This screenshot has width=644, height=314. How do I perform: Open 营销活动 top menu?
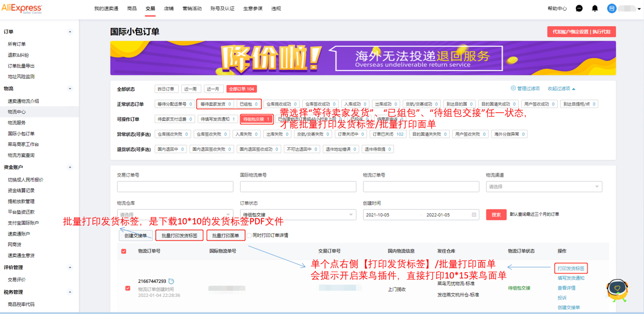coord(192,9)
